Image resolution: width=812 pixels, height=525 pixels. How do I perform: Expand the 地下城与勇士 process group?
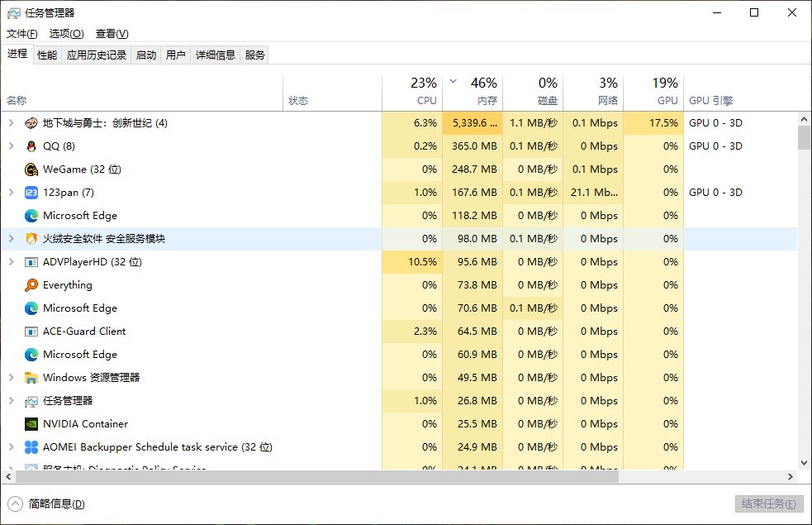click(12, 123)
